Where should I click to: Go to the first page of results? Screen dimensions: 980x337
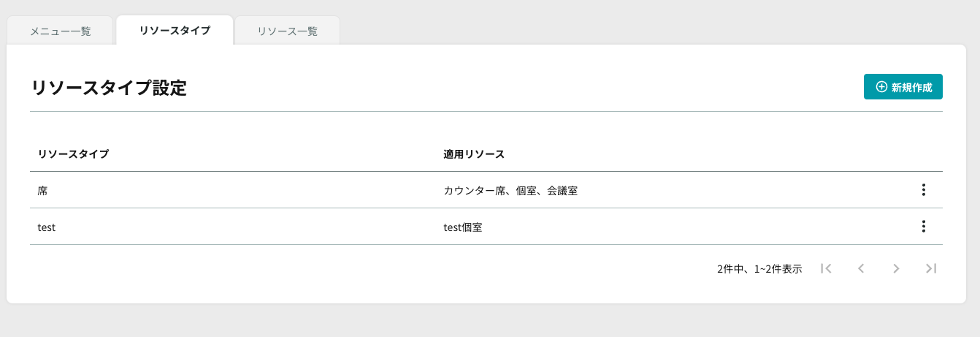point(826,268)
